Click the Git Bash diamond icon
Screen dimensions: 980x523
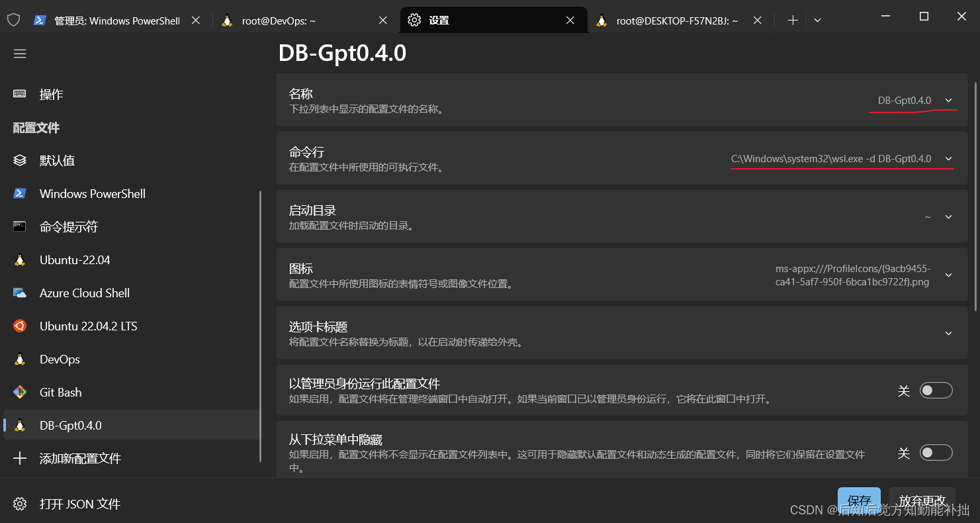[x=20, y=392]
